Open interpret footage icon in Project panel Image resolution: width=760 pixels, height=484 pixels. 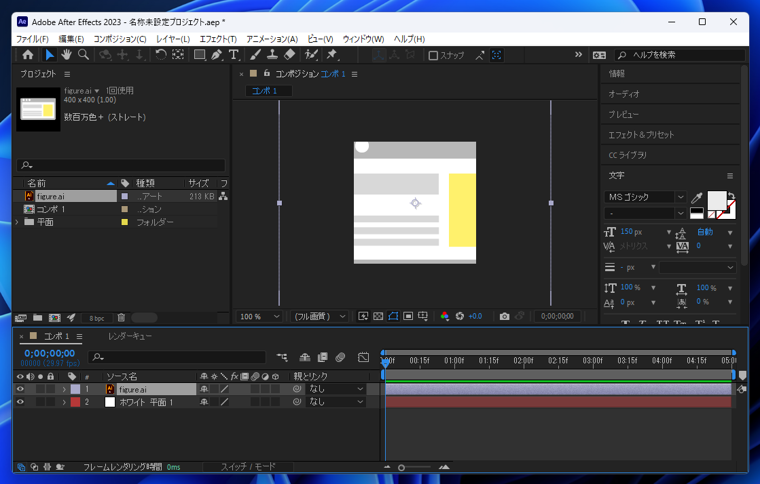click(21, 318)
